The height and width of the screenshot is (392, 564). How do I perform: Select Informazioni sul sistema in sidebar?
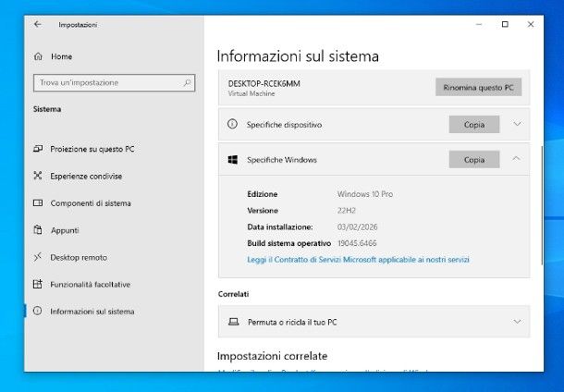pyautogui.click(x=92, y=312)
